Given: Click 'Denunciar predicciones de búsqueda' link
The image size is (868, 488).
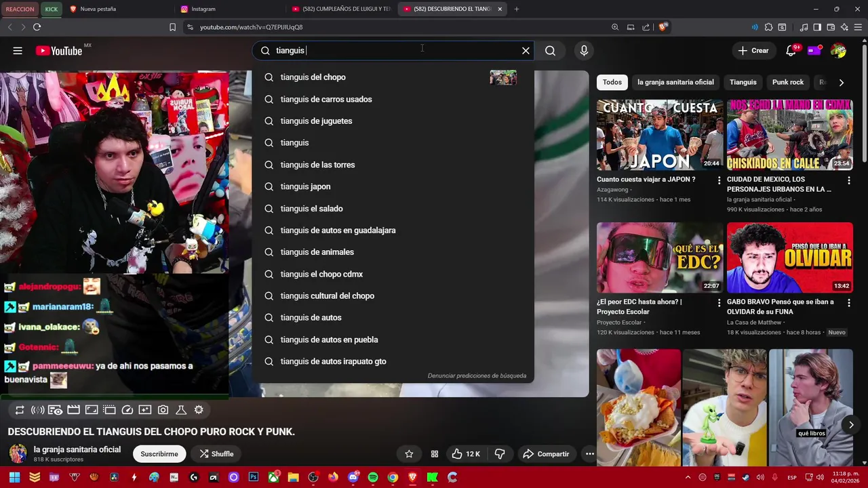Looking at the screenshot, I should pos(477,375).
